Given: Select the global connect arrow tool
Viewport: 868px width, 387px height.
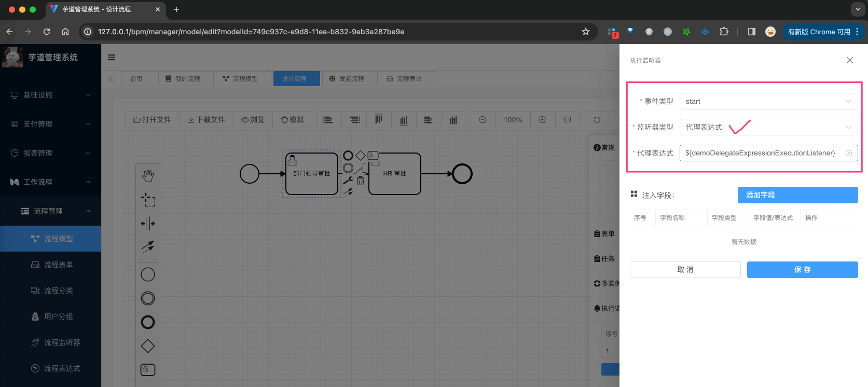Looking at the screenshot, I should click(x=148, y=247).
